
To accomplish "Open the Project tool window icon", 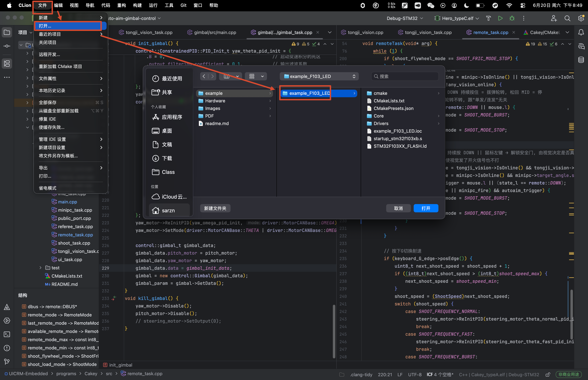I will pos(7,32).
